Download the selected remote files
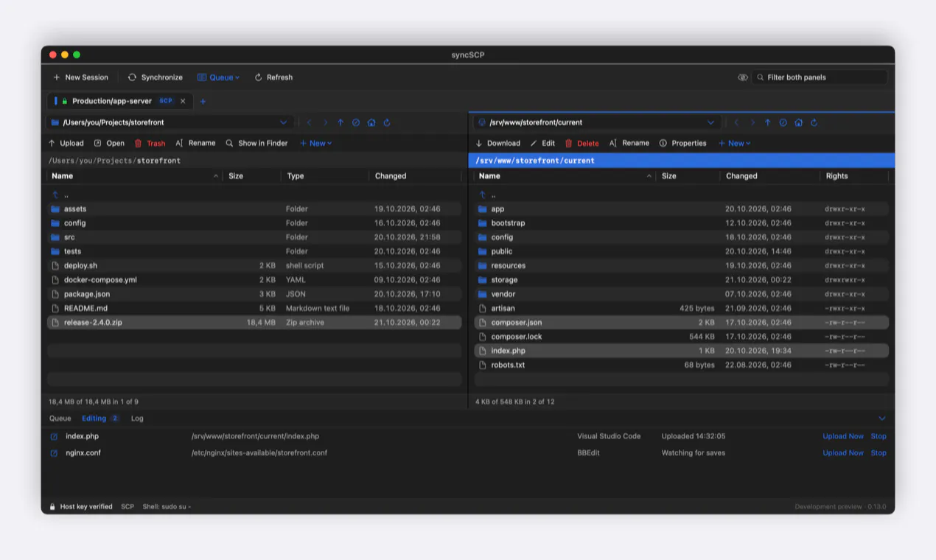The width and height of the screenshot is (936, 560). pos(498,143)
